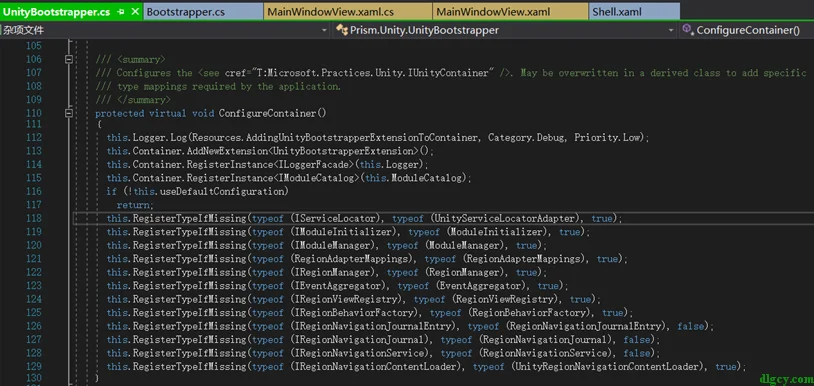Viewport: 814px width, 386px height.
Task: Click 'IModuleCatalog' on line 115
Action: coord(316,178)
